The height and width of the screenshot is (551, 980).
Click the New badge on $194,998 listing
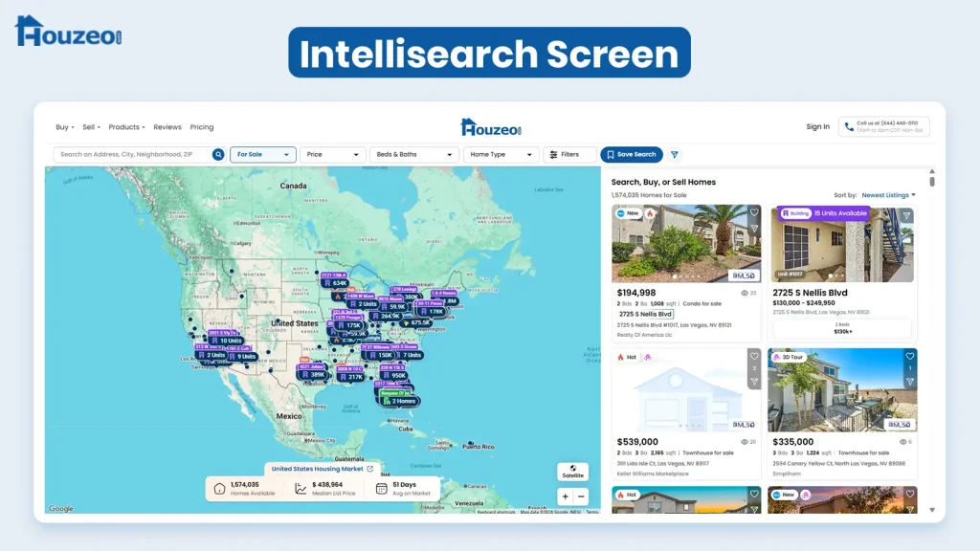coord(628,213)
